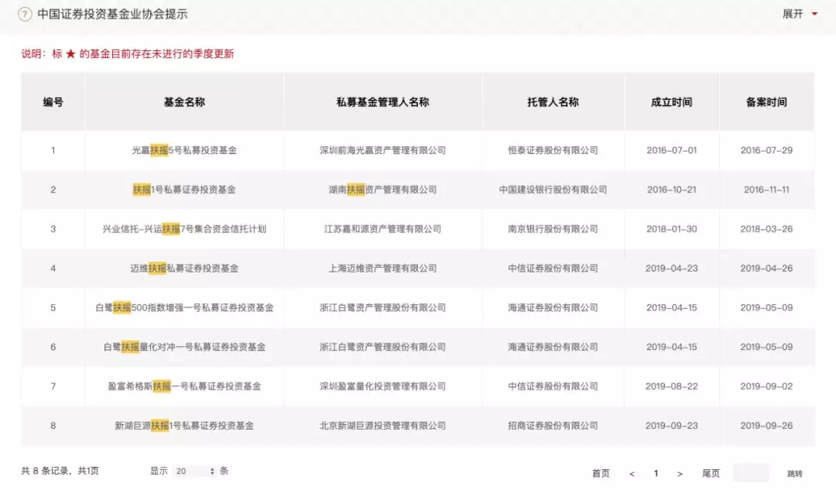Screen dimensions: 836x504
Task: Click the 跳转 jump button
Action: [x=795, y=473]
